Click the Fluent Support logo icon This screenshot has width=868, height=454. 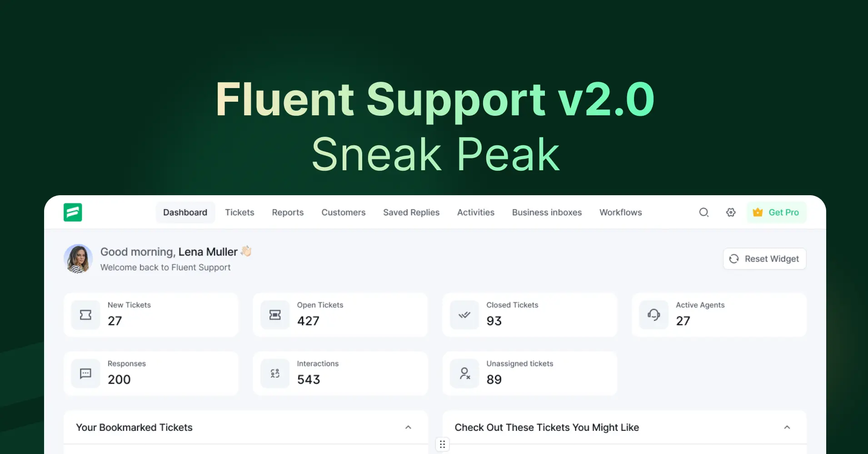click(73, 212)
